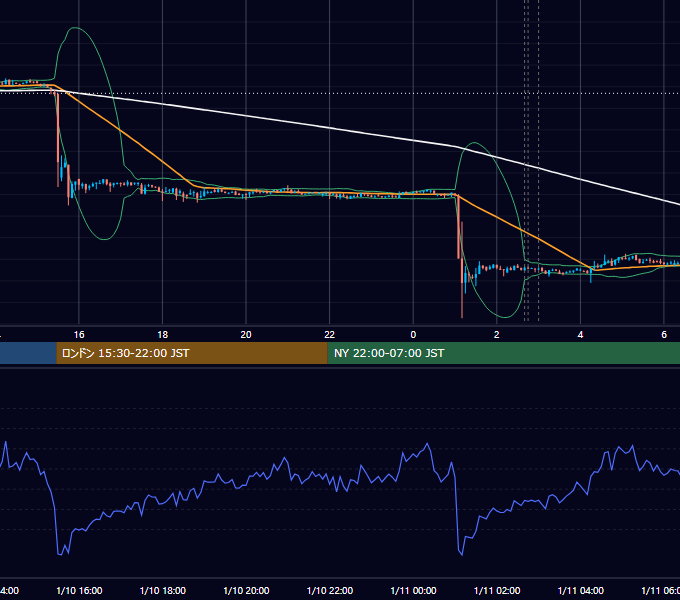Click the 6 hour label on upper axis
680x600 pixels.
[664, 335]
